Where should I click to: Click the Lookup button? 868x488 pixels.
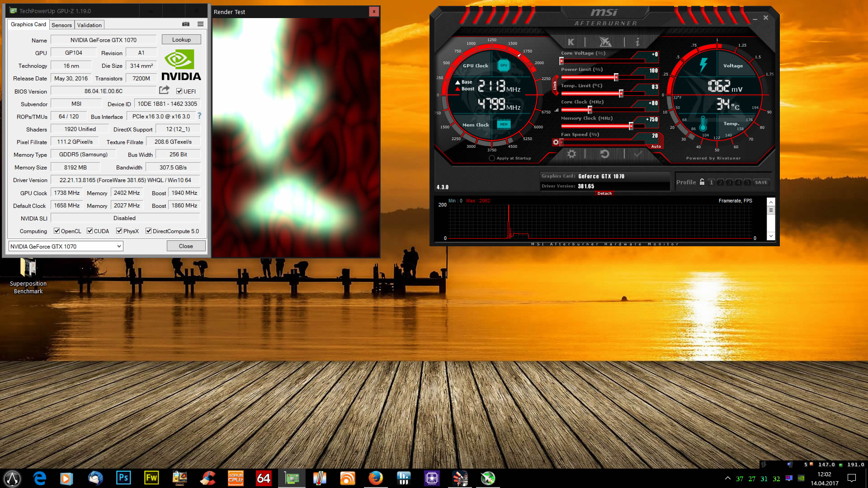tap(181, 40)
